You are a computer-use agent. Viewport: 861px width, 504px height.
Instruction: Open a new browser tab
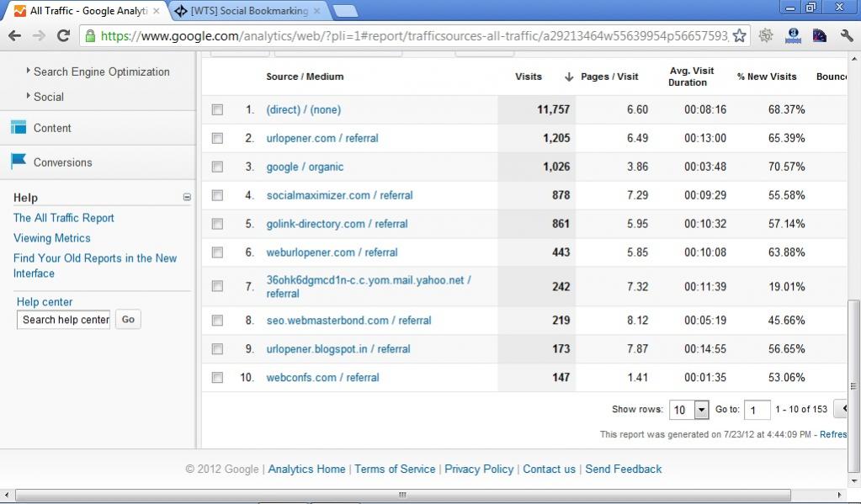click(x=345, y=11)
